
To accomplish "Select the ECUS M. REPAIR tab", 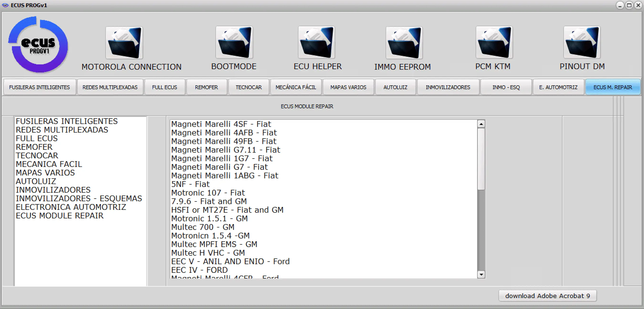I will tap(613, 87).
